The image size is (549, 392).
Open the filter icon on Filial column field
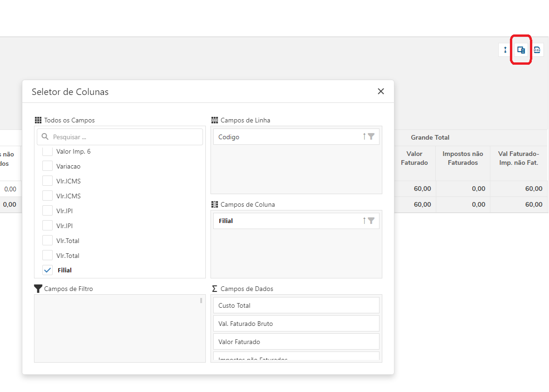coord(371,221)
